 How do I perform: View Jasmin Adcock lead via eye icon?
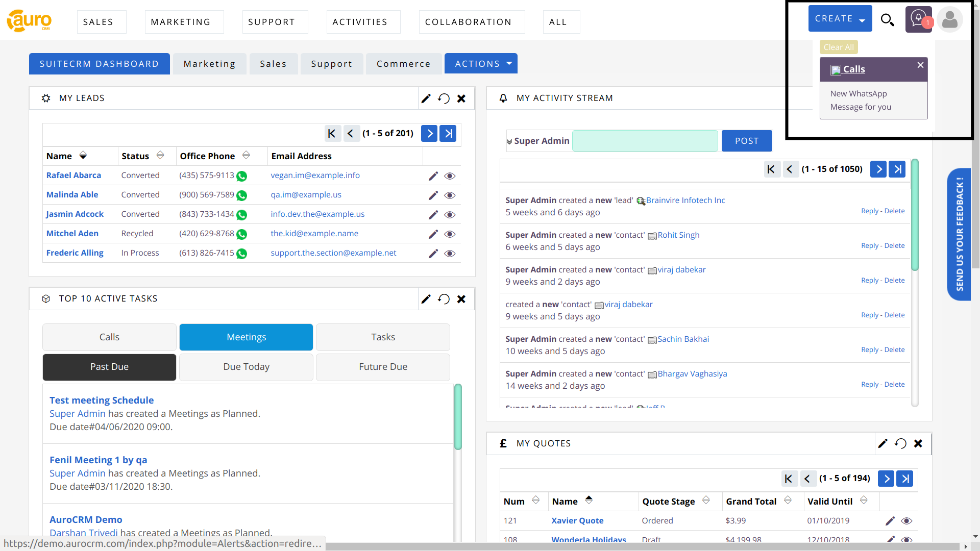click(450, 215)
